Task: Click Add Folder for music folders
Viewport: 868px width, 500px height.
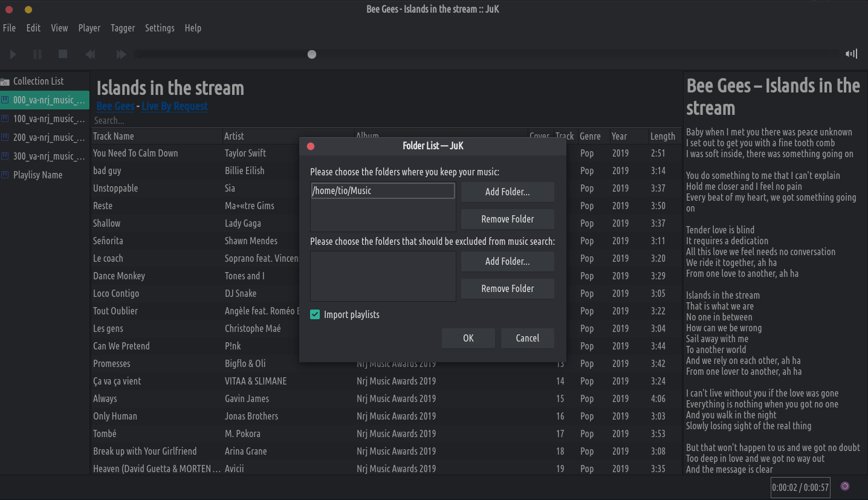Action: pyautogui.click(x=508, y=192)
